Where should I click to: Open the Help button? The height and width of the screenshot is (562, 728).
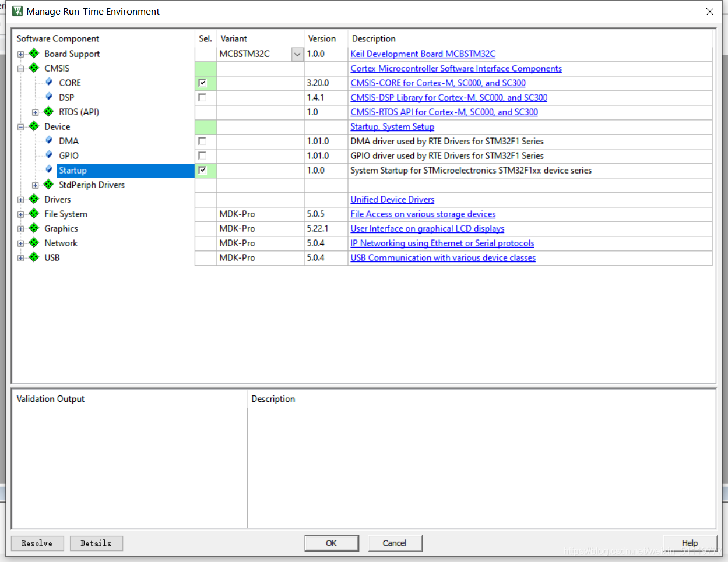[x=690, y=543]
